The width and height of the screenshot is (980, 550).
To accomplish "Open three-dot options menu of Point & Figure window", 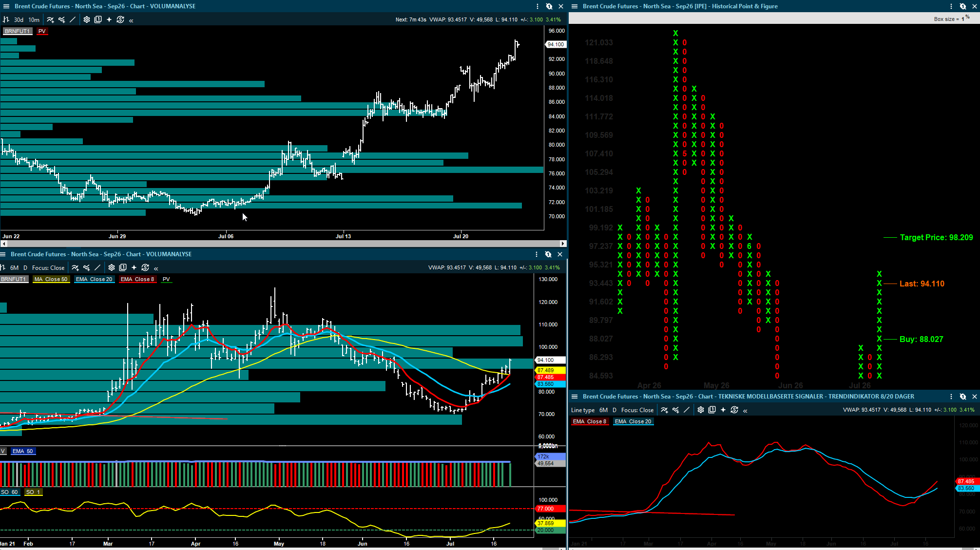I will 951,6.
